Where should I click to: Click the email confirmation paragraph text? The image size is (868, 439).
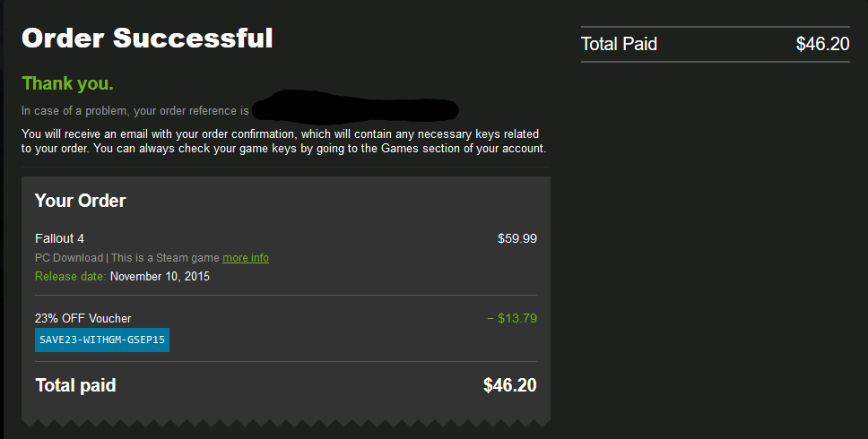pos(283,141)
